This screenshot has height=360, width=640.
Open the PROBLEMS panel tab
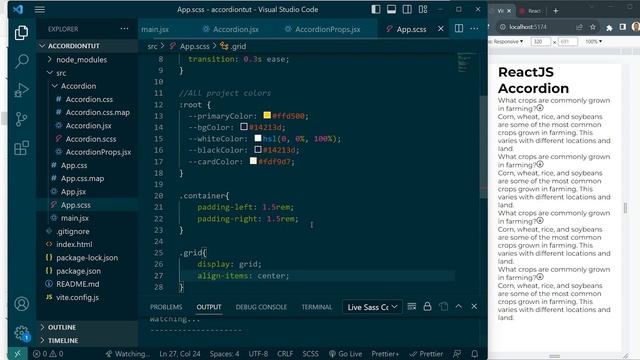pos(166,307)
